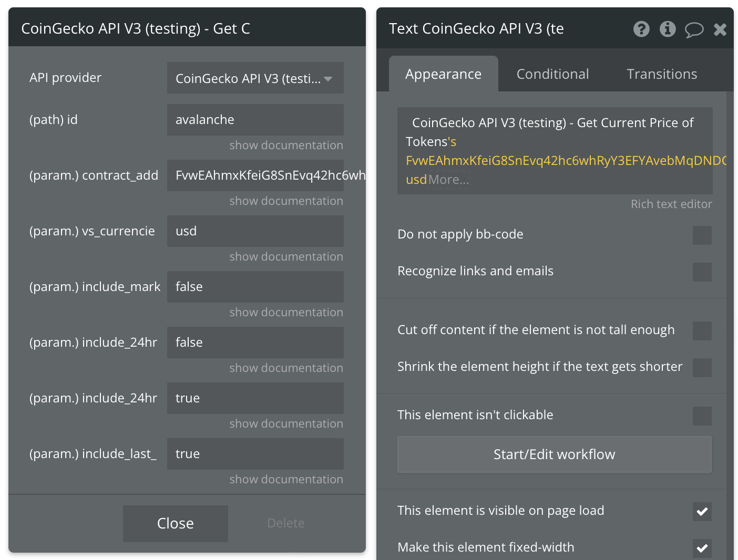This screenshot has height=560, width=738.
Task: Show documentation under include_24hr false field
Action: click(286, 368)
